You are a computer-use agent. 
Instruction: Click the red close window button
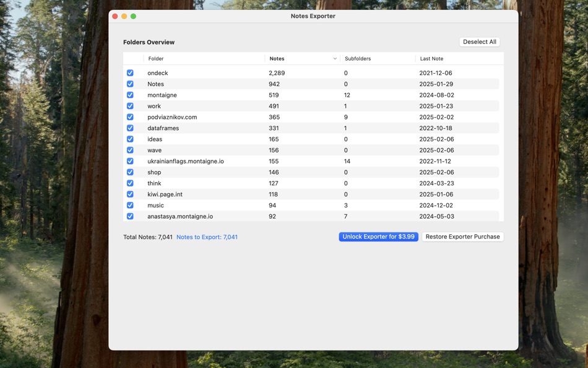coord(115,16)
